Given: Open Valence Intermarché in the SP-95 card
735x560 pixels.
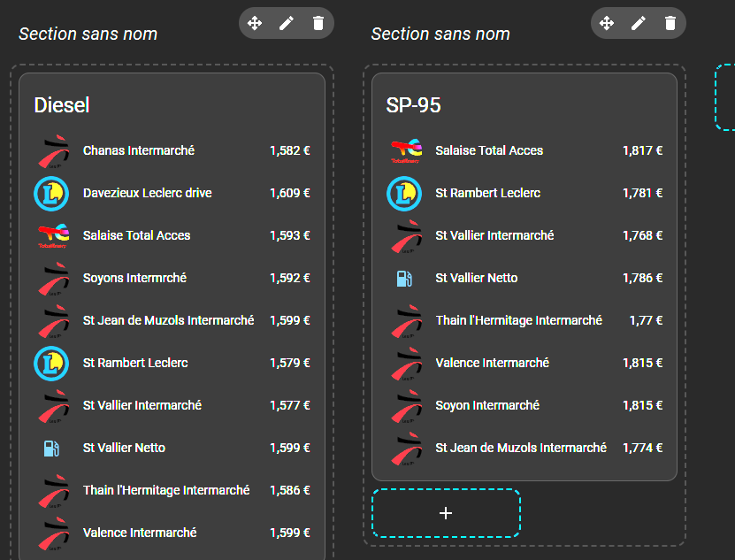Looking at the screenshot, I should (x=492, y=364).
